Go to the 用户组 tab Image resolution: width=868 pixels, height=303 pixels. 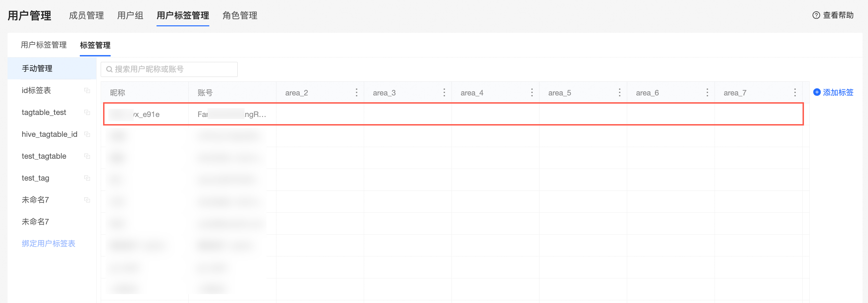(130, 16)
